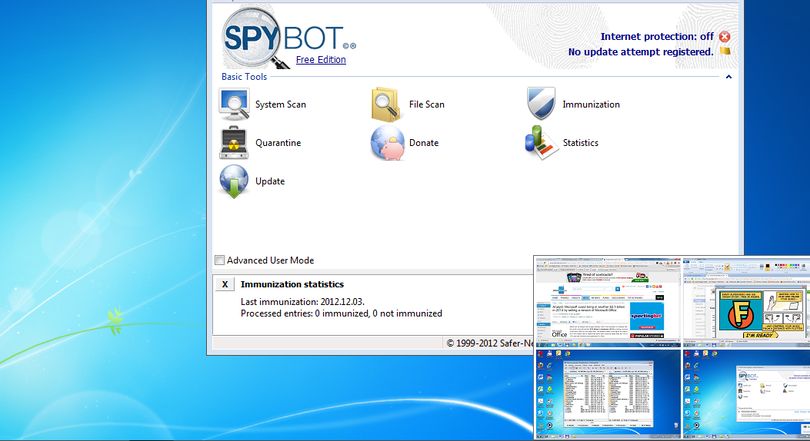Open the Quarantine briefcase icon
Viewport: 810px width, 441px height.
[234, 142]
